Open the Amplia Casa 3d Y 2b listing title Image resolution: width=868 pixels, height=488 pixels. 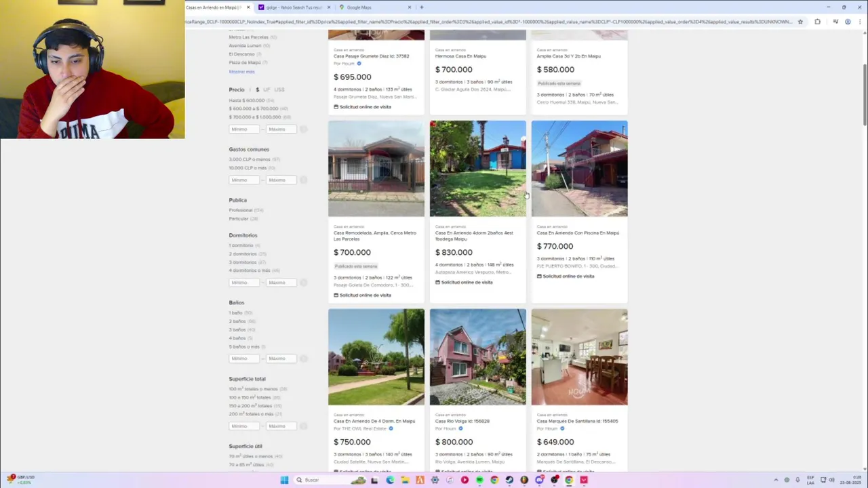point(569,56)
